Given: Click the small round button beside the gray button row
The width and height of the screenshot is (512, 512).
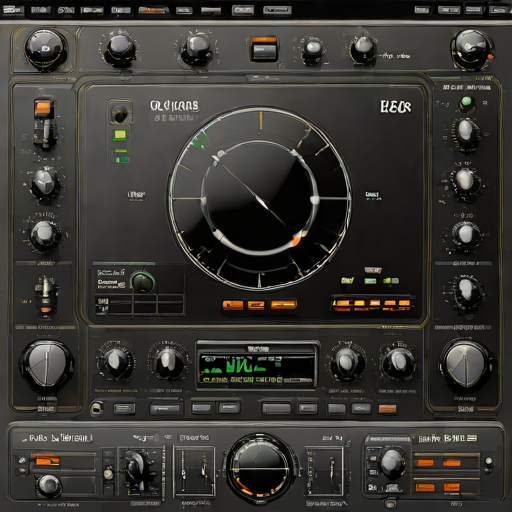Looking at the screenshot, I should tap(96, 408).
